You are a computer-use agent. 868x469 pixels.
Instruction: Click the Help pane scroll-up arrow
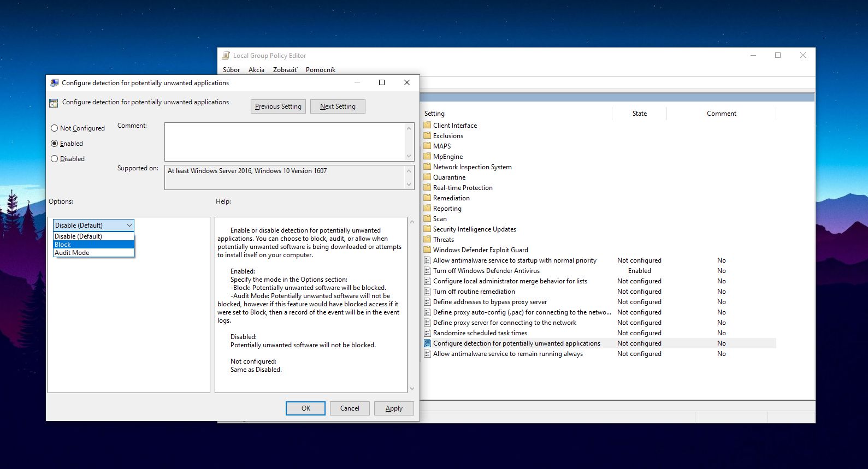coord(412,222)
